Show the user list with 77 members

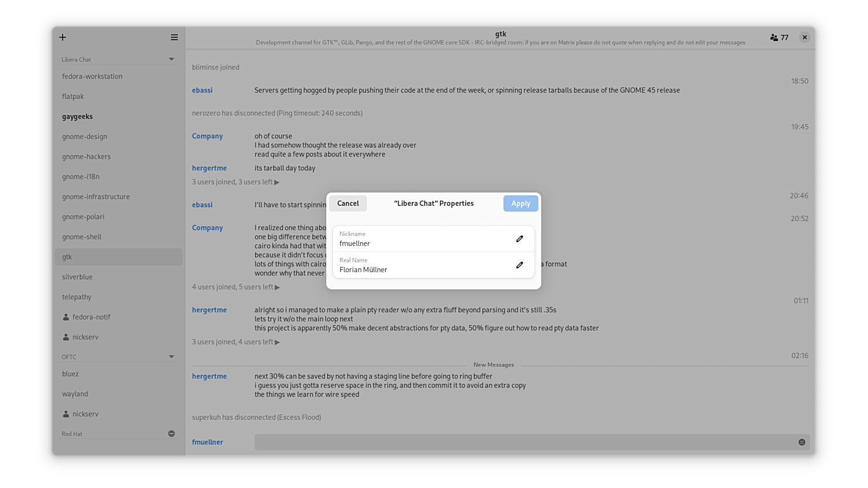(x=779, y=37)
